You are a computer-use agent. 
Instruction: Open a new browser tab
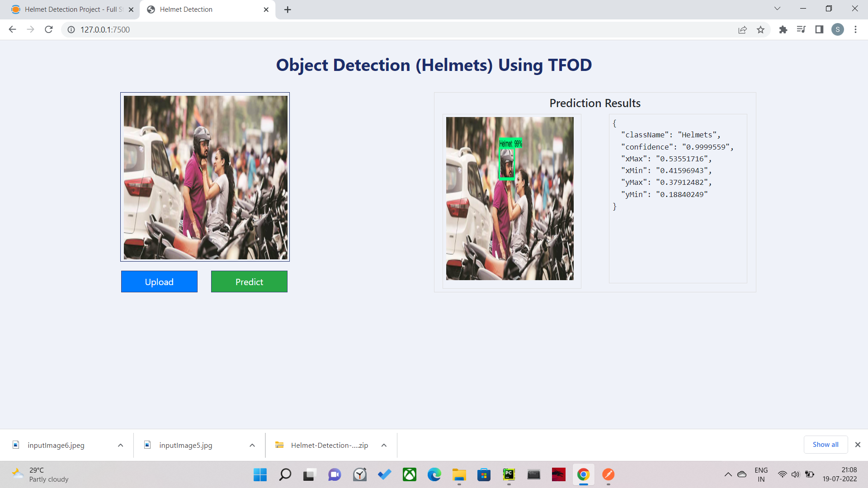click(288, 9)
